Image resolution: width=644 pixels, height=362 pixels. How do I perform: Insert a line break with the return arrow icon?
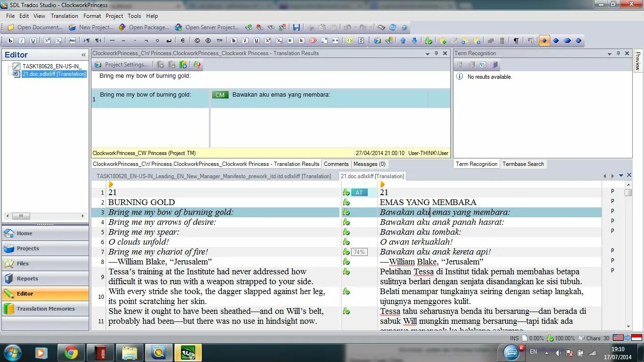(x=169, y=41)
